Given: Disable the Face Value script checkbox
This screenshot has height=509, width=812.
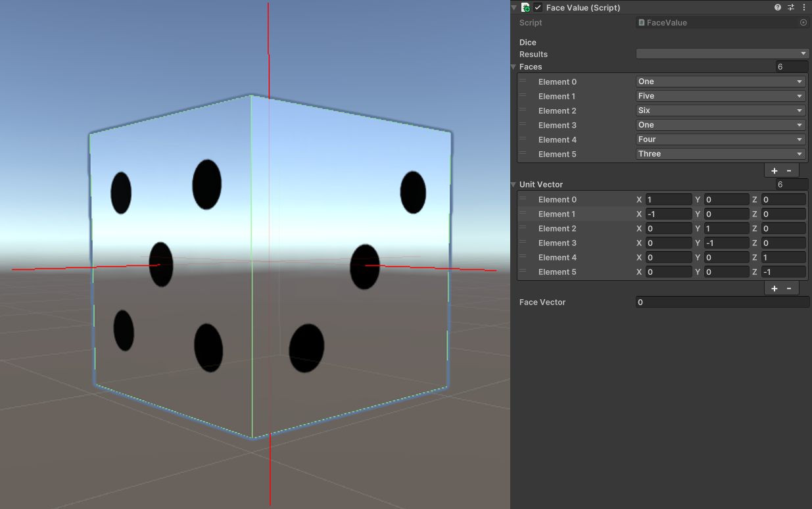Looking at the screenshot, I should pyautogui.click(x=538, y=7).
